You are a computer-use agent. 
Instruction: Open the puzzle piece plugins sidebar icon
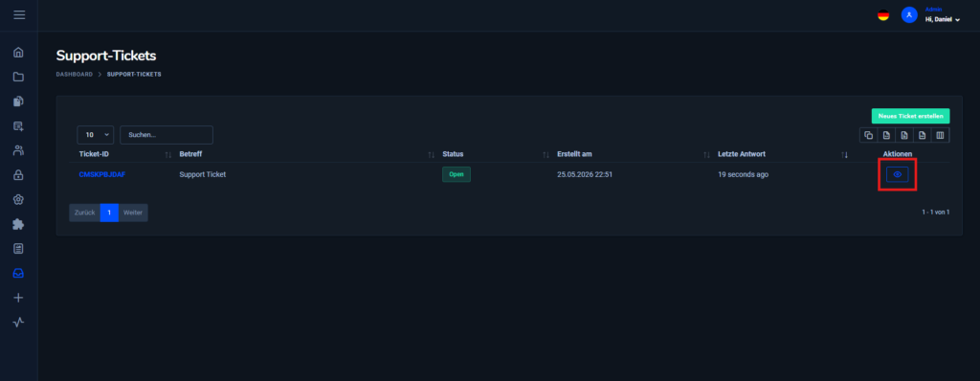click(x=18, y=224)
